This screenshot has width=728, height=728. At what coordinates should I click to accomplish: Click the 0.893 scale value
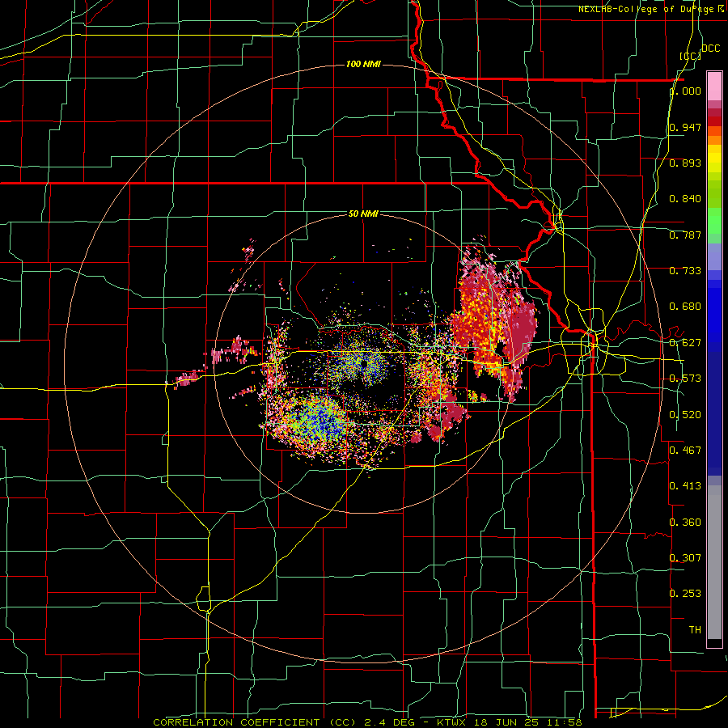click(685, 163)
